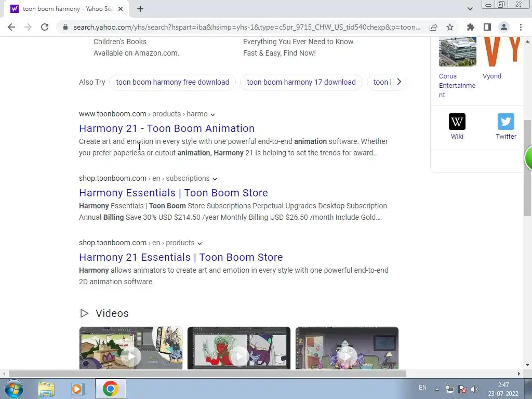532x399 pixels.
Task: Open the Chrome profile avatar
Action: click(504, 27)
